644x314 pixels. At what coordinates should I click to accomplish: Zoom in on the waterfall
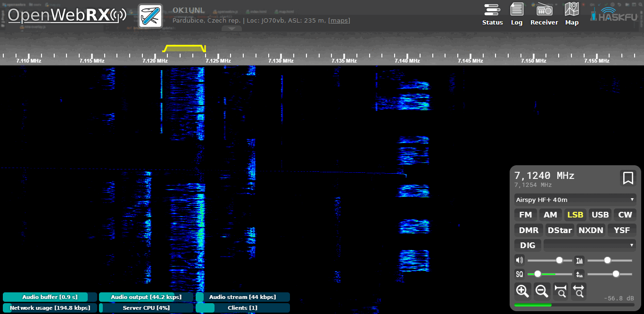point(522,291)
